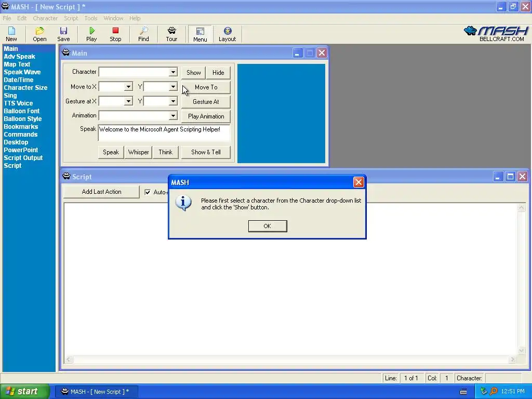Expand the Character drop-down list
The width and height of the screenshot is (532, 399).
[173, 72]
